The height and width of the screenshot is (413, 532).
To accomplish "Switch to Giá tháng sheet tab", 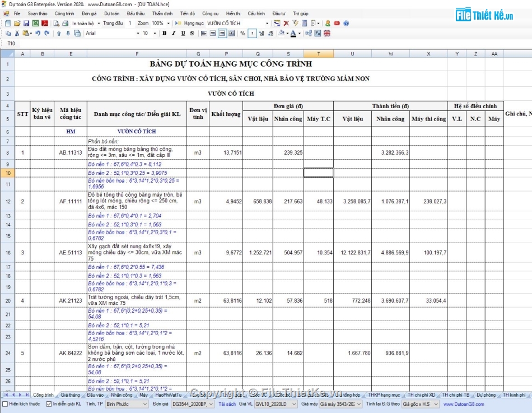I will tap(70, 395).
